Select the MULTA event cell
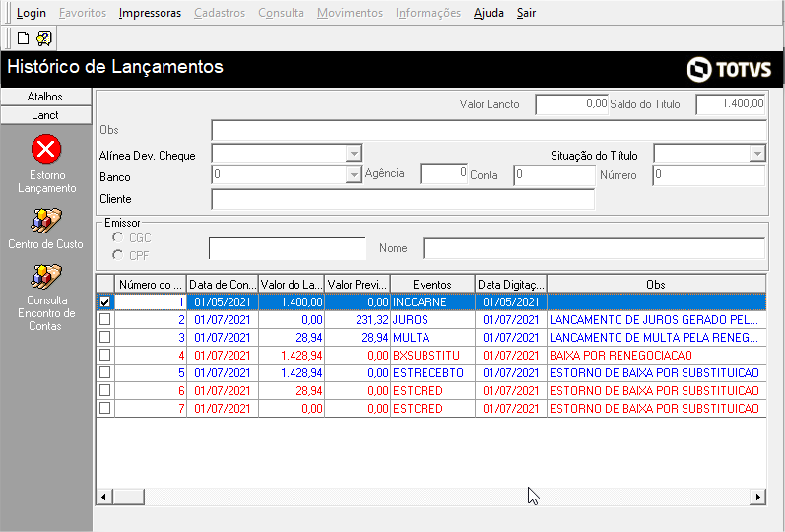 click(432, 337)
